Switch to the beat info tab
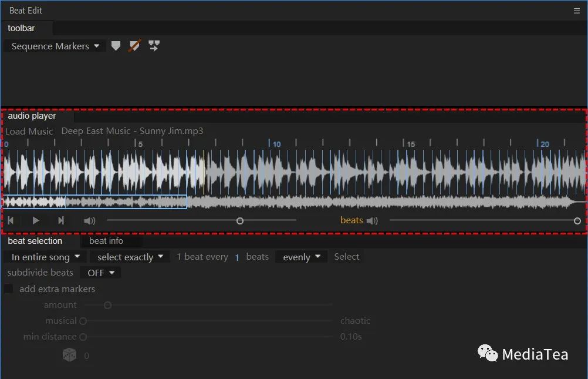Viewport: 588px width, 379px height. point(106,241)
